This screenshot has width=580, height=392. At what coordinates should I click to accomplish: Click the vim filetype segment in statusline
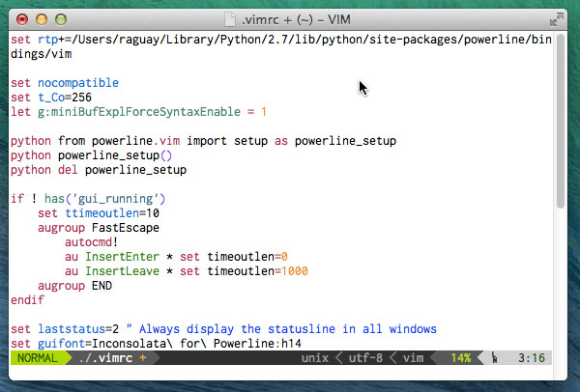tap(413, 358)
